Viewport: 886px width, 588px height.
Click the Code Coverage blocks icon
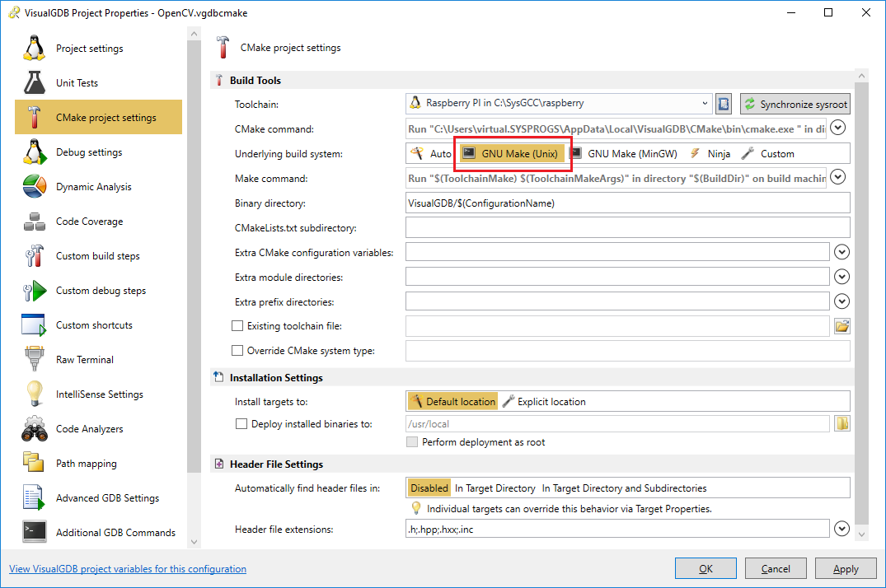[35, 222]
